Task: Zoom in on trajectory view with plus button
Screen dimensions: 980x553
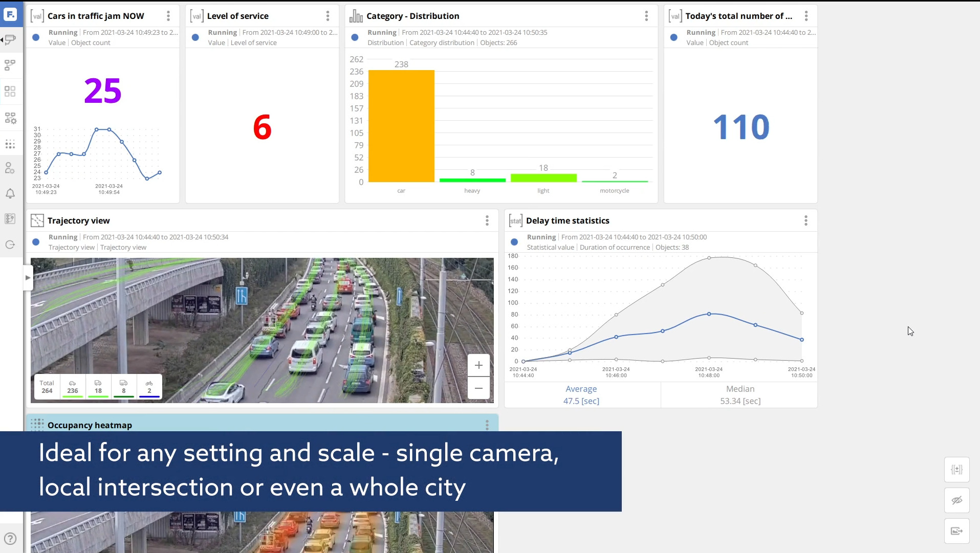Action: pos(478,365)
